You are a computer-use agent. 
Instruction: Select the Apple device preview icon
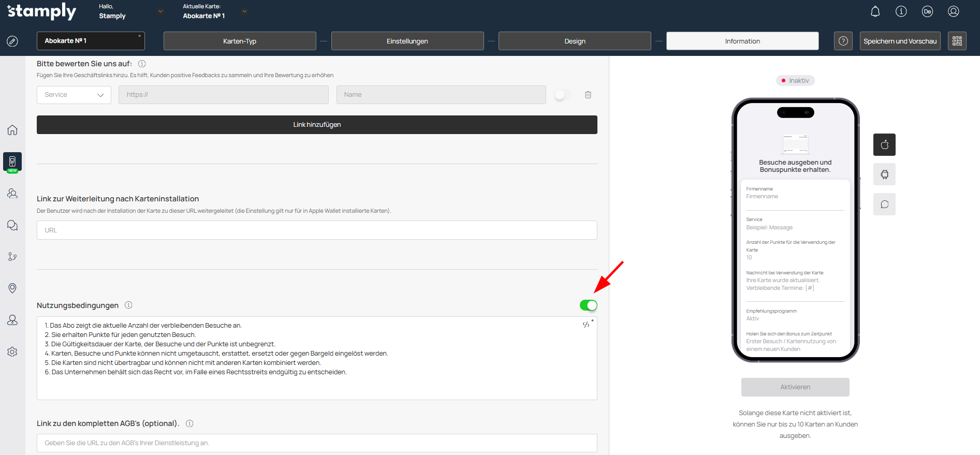point(884,144)
